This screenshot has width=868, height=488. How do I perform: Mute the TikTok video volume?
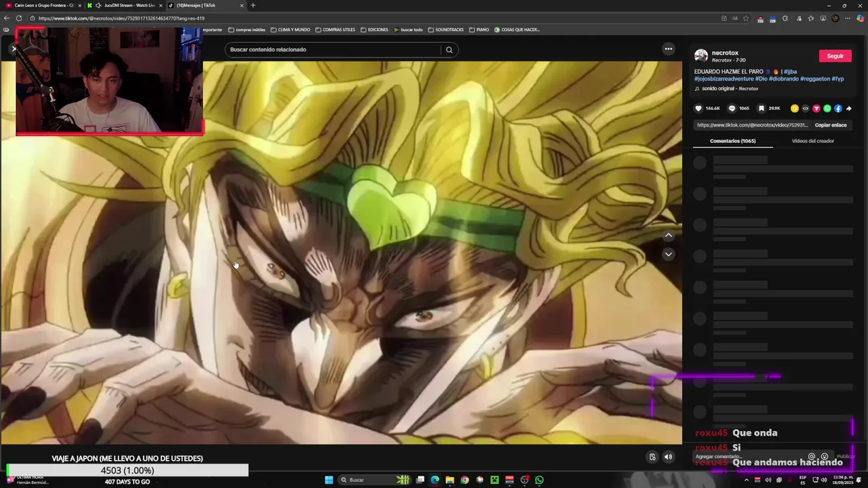coord(668,457)
